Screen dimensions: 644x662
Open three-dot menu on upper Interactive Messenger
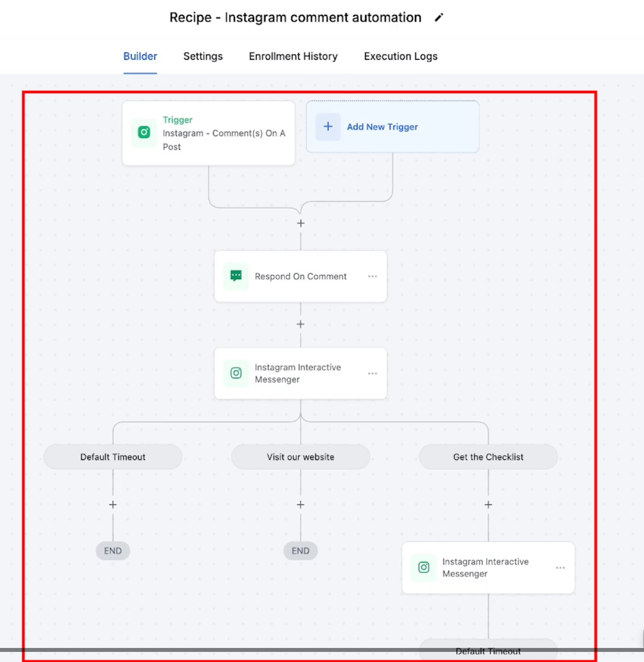(x=372, y=374)
